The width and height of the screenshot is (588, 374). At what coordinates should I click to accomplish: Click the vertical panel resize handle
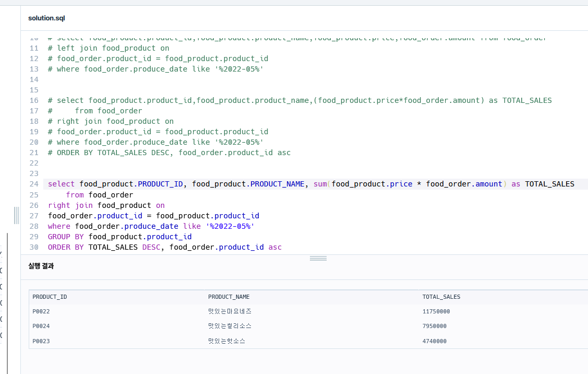pos(17,216)
